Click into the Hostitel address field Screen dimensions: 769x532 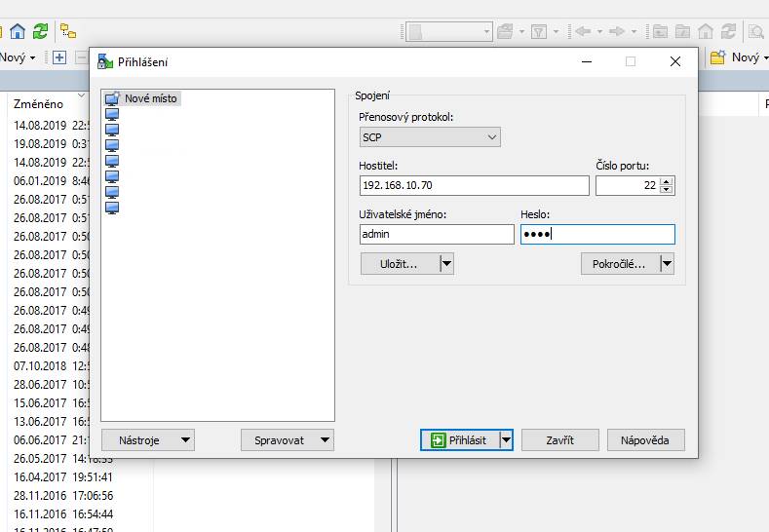[x=474, y=185]
